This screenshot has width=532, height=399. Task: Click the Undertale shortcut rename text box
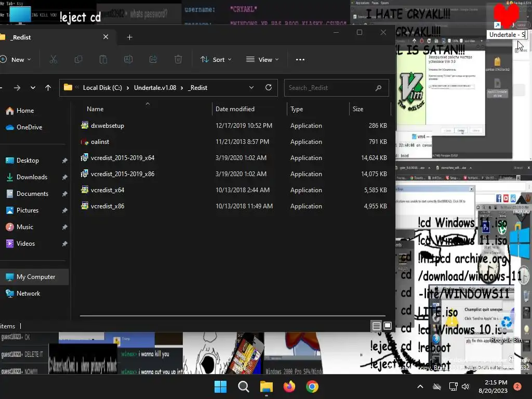pos(507,35)
